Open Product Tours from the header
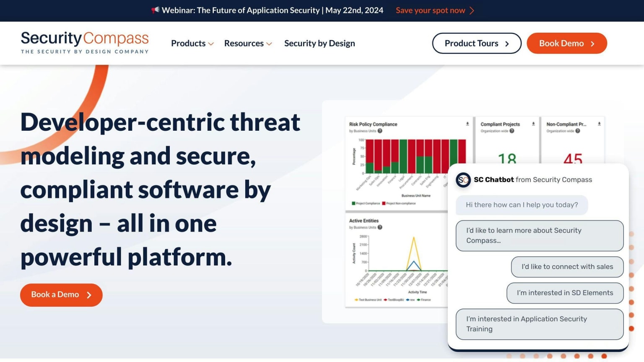This screenshot has height=362, width=644. point(477,43)
